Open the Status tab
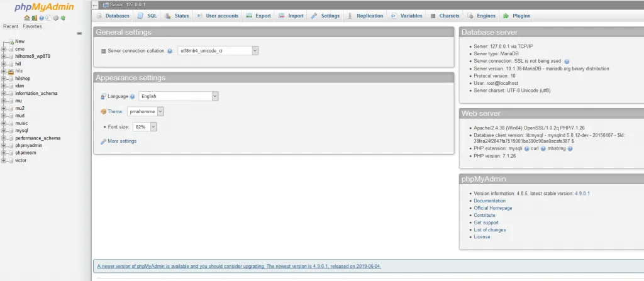Viewport: 644px width, 281px height. 177,16
